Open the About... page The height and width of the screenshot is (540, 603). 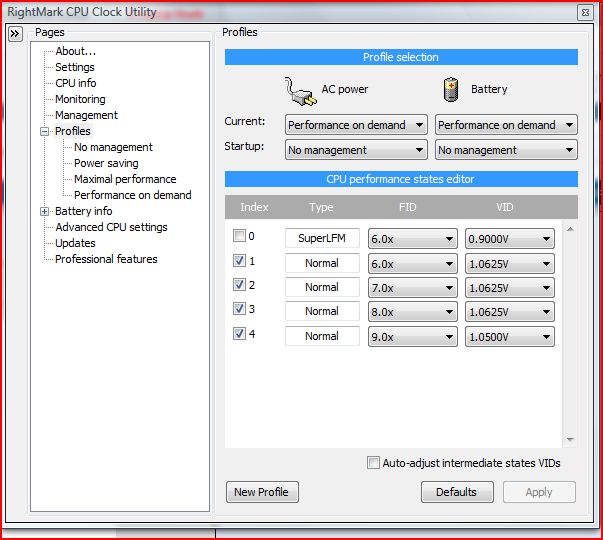pyautogui.click(x=75, y=51)
